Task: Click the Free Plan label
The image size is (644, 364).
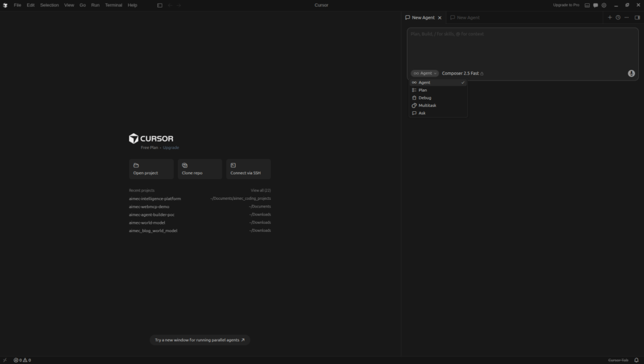Action: pyautogui.click(x=150, y=148)
